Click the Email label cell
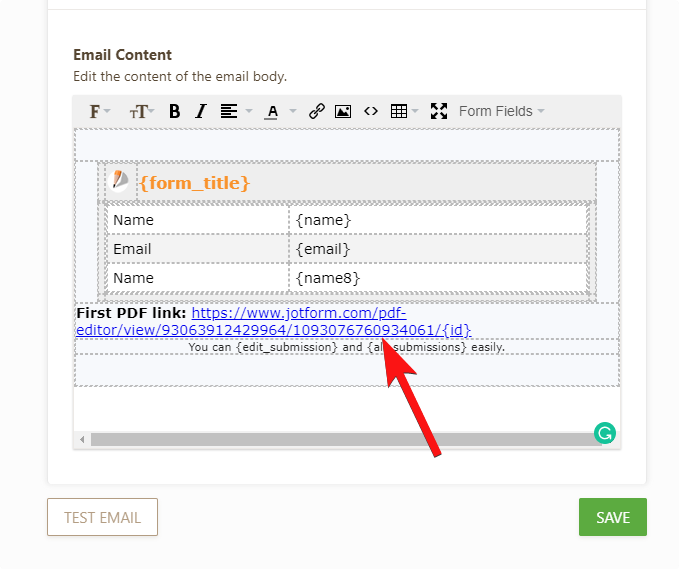679x569 pixels. [197, 249]
